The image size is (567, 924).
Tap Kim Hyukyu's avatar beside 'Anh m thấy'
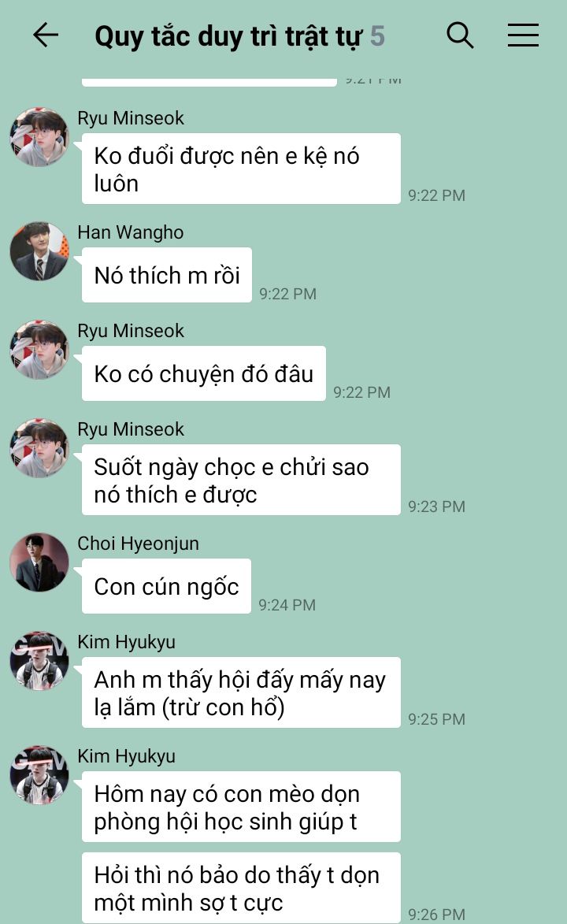tap(39, 661)
